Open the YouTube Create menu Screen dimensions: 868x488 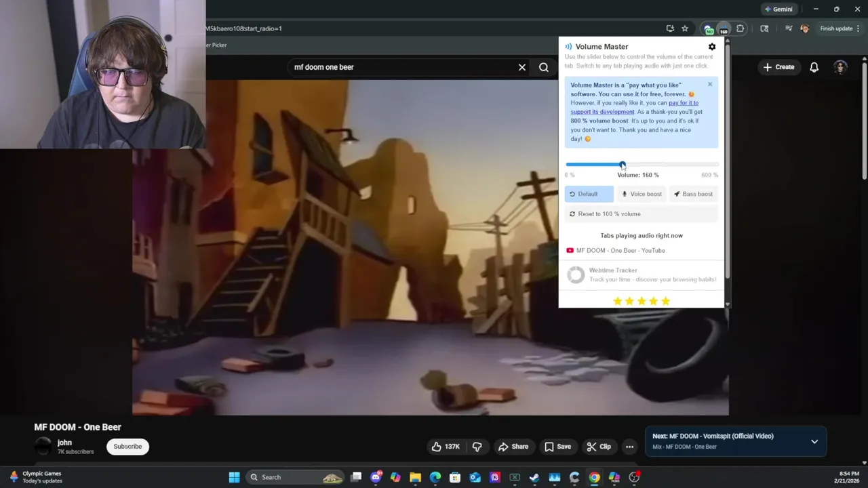tap(778, 67)
